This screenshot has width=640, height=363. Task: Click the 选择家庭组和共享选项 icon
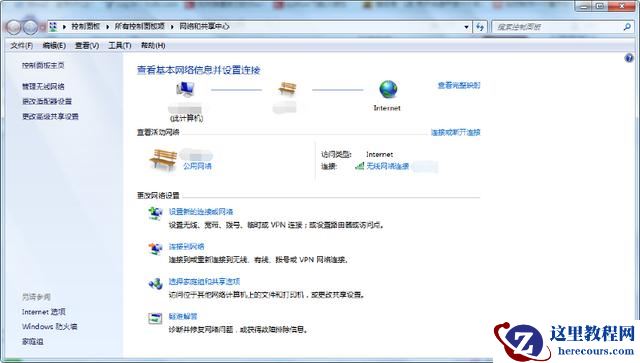(x=156, y=283)
